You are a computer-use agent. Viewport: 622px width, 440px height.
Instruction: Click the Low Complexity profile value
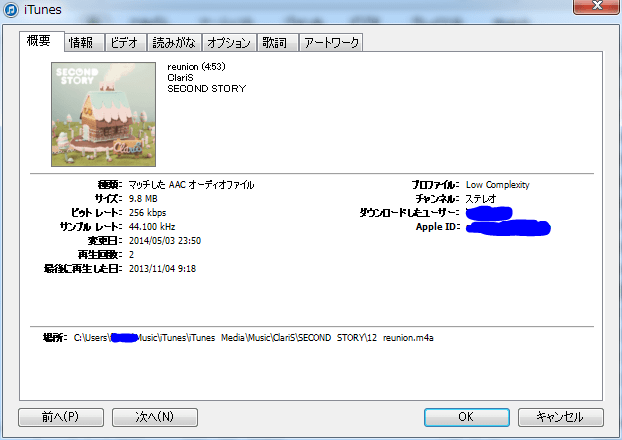point(497,185)
